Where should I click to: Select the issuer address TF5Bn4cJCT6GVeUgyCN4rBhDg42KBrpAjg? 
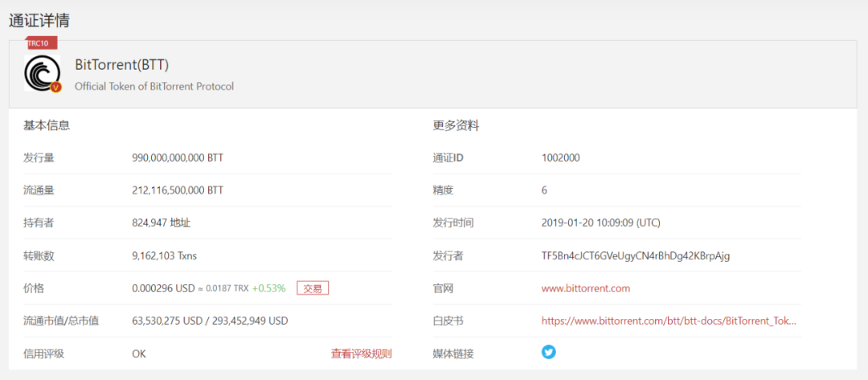[635, 255]
